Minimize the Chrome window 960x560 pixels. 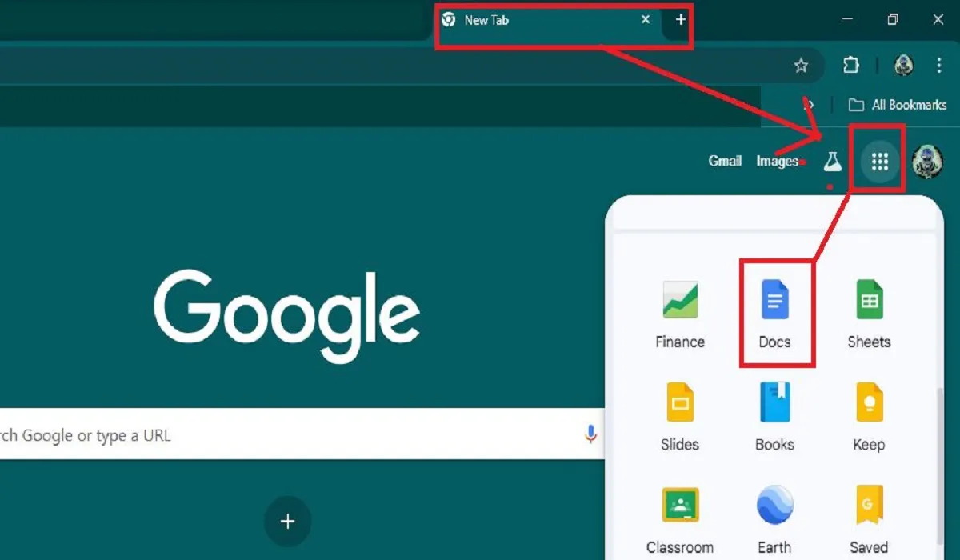[848, 20]
